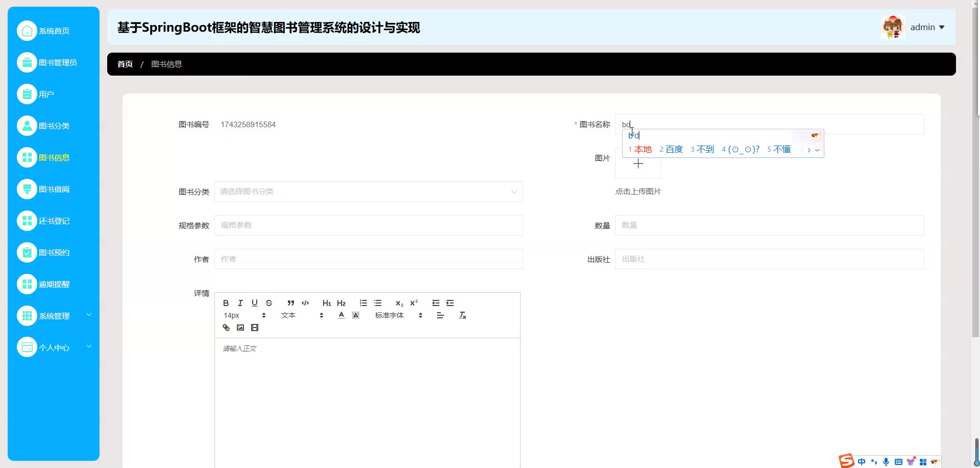Toggle Sogou punctuation mode icon

(874, 462)
